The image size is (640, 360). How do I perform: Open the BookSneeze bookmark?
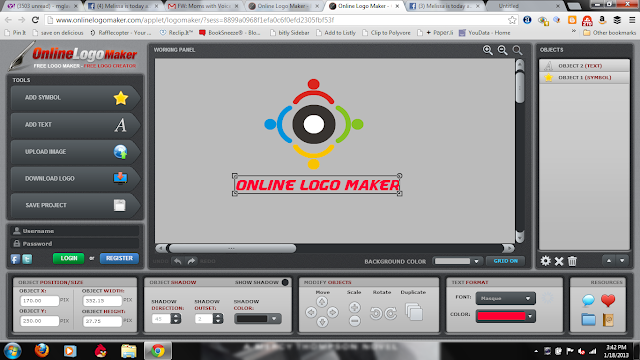tap(230, 33)
